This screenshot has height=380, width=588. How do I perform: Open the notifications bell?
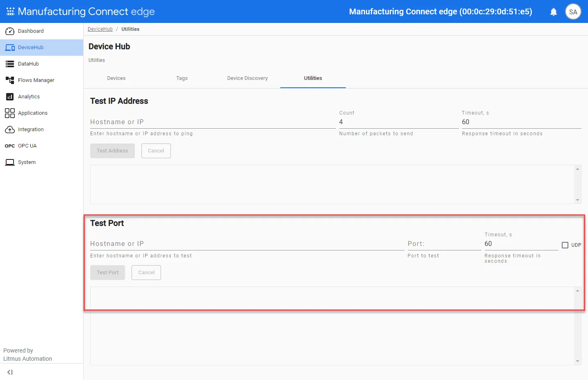point(554,12)
